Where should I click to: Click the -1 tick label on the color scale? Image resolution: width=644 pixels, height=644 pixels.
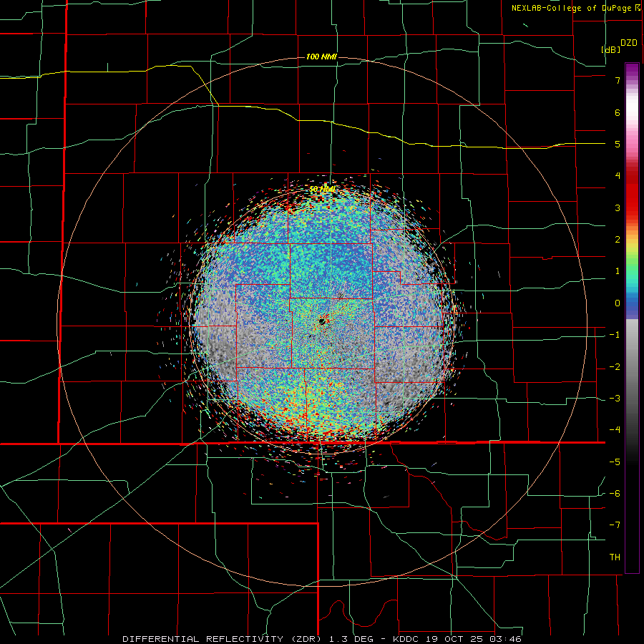(x=615, y=335)
